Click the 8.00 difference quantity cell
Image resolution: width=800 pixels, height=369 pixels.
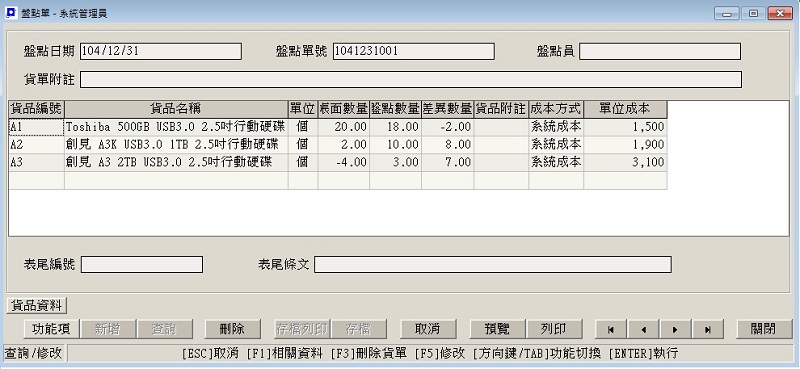447,145
